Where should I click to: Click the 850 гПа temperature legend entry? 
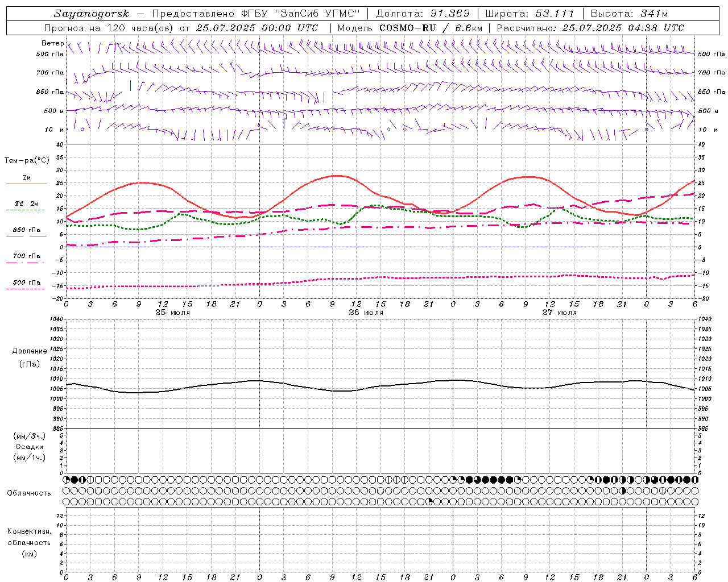(x=26, y=230)
